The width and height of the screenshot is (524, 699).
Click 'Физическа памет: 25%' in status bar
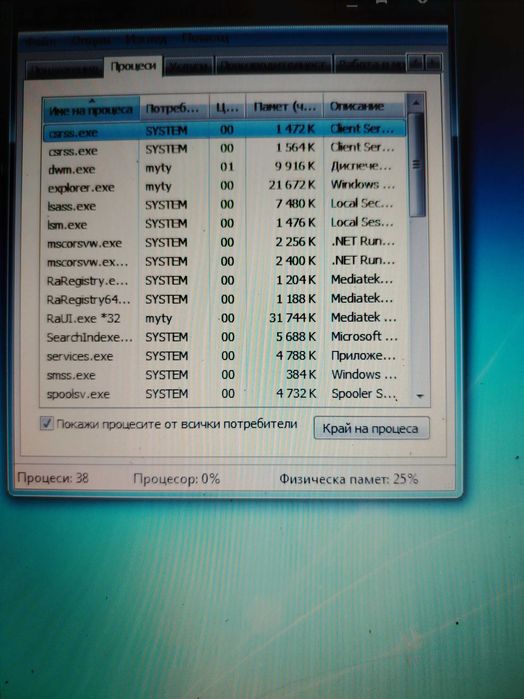click(x=349, y=479)
